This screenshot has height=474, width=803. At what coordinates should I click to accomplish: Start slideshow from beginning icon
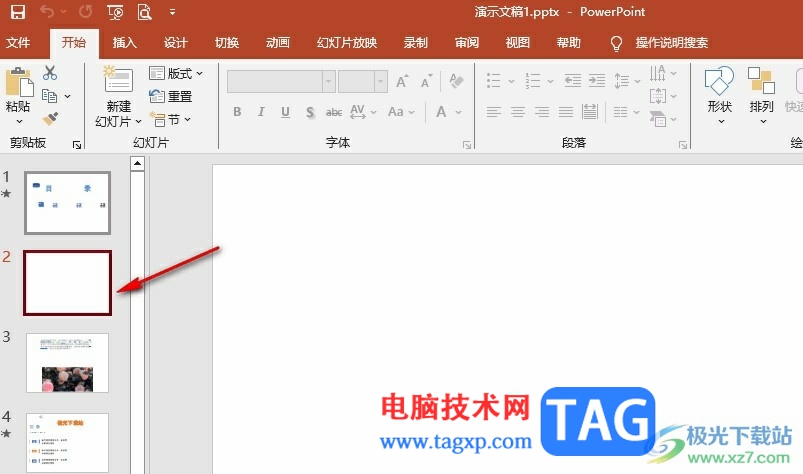click(115, 12)
